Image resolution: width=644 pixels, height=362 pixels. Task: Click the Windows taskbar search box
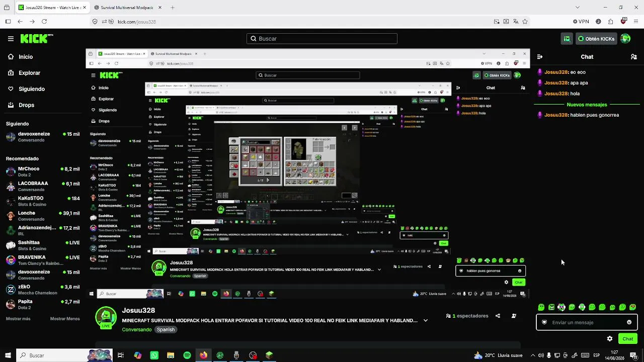coord(64,355)
